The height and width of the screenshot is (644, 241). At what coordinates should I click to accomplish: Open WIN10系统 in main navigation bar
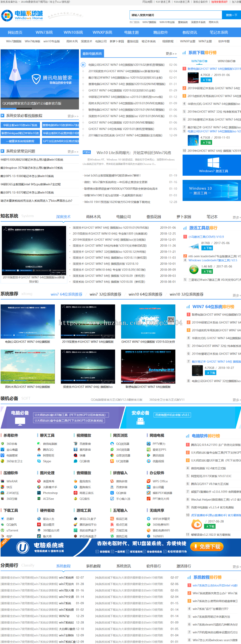tap(73, 32)
